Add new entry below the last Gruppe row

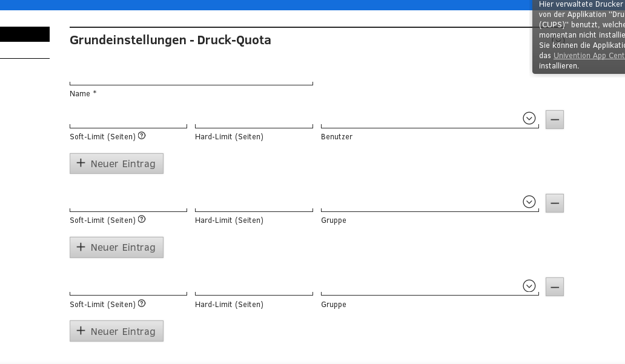(116, 331)
